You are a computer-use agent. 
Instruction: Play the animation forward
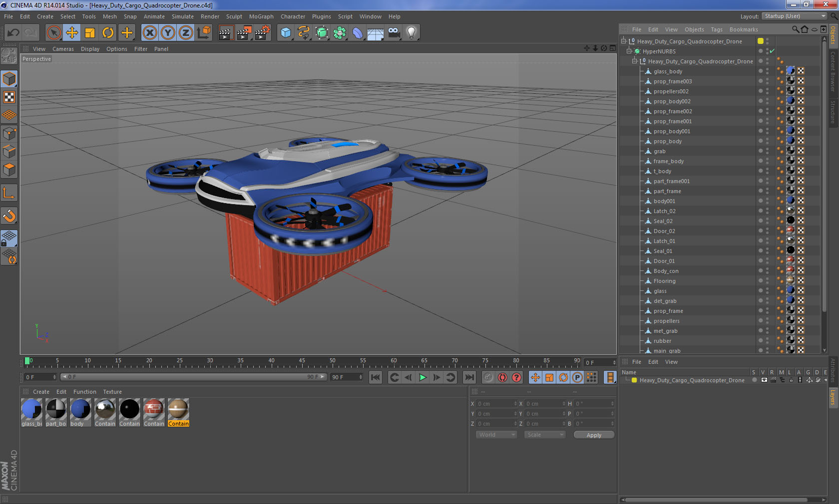coord(422,377)
